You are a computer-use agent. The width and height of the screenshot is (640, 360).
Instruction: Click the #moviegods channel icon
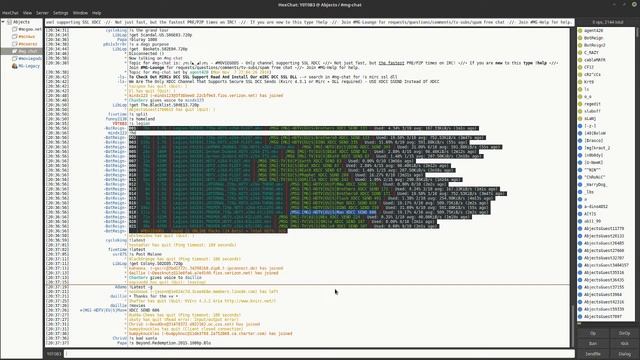point(15,59)
